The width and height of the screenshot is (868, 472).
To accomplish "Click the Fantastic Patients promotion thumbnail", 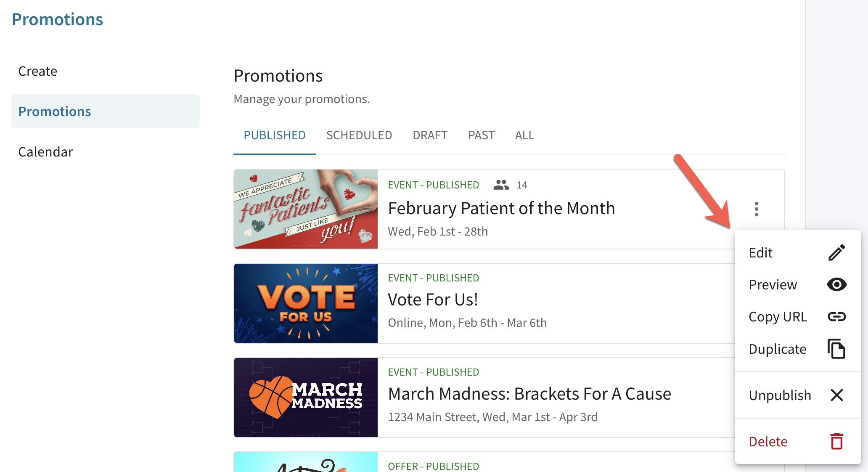I will point(306,209).
